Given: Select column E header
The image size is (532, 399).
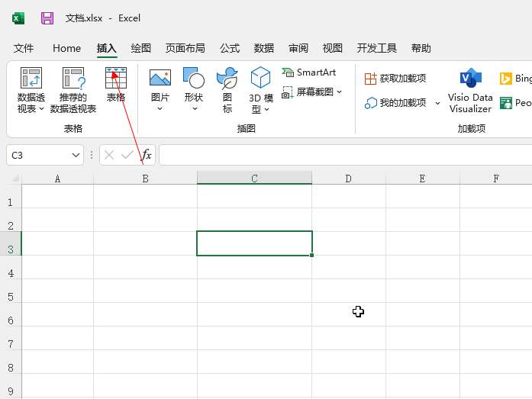Looking at the screenshot, I should [x=422, y=179].
